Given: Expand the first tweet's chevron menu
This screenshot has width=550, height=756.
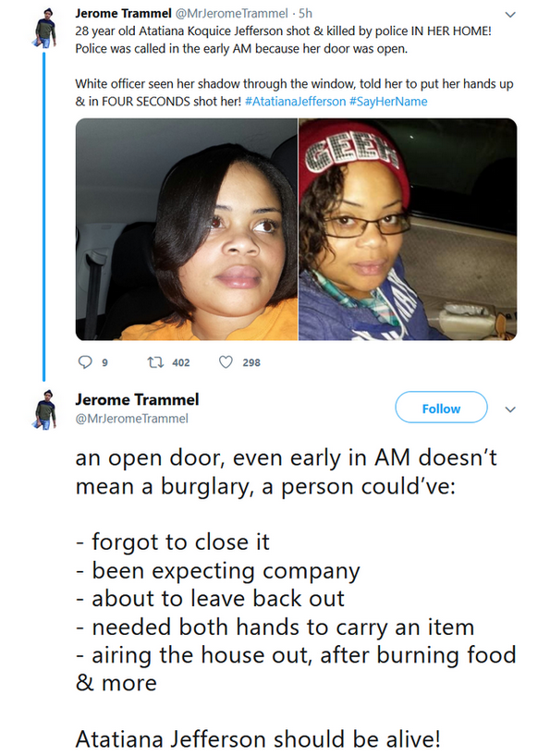Looking at the screenshot, I should (510, 15).
